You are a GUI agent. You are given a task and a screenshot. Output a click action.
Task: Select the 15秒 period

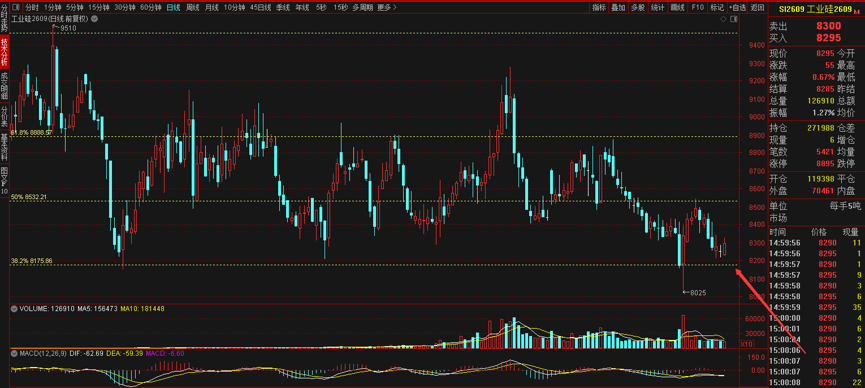click(340, 8)
